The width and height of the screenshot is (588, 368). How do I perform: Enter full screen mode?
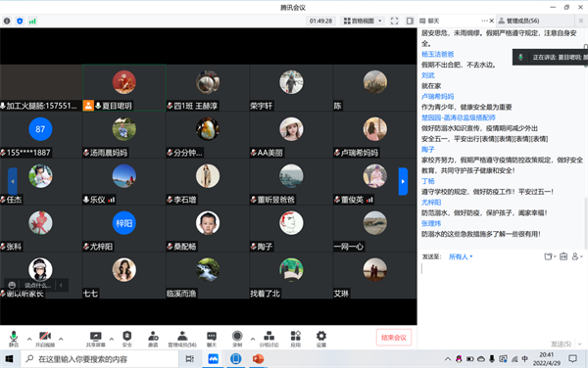pyautogui.click(x=395, y=21)
